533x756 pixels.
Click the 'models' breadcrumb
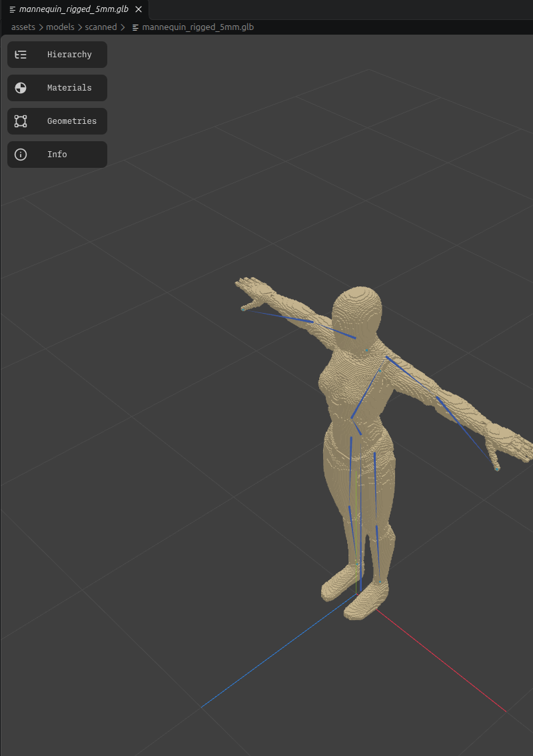point(60,27)
